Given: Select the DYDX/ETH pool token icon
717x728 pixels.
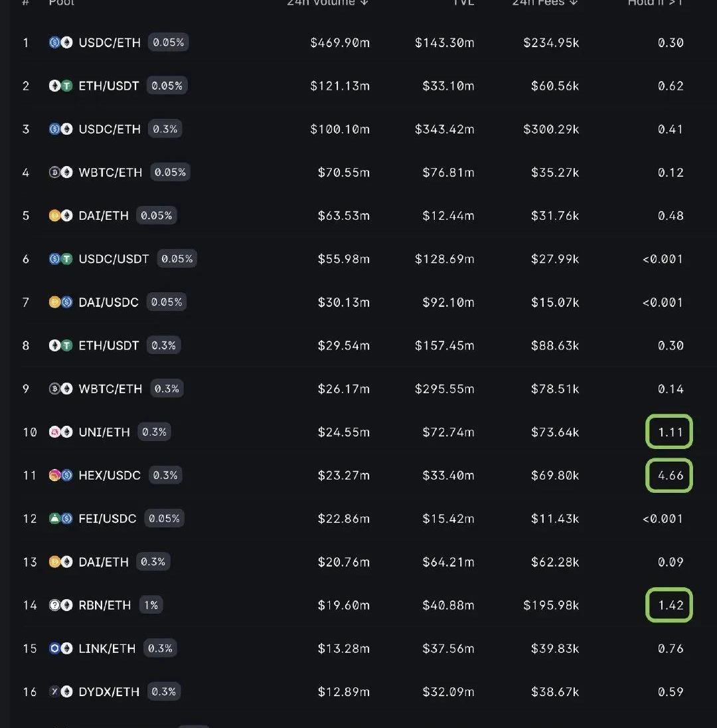Looking at the screenshot, I should point(60,691).
